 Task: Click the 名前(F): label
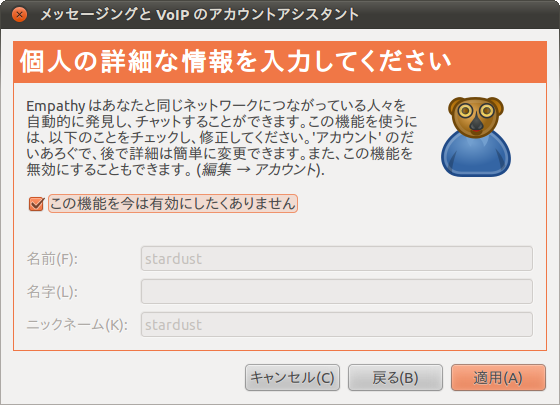click(52, 259)
